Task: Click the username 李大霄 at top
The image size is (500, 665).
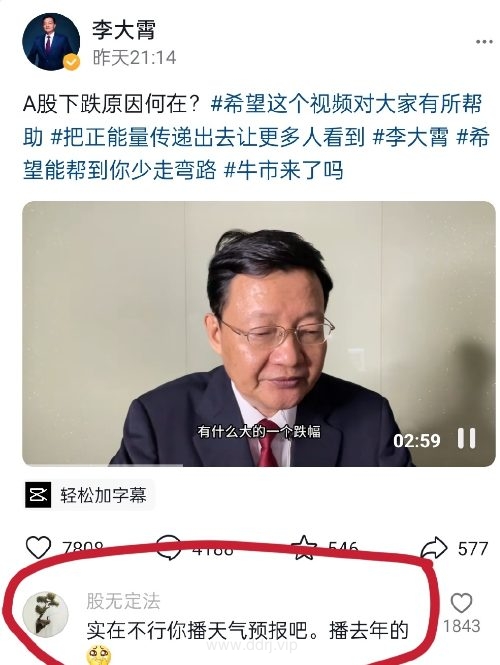Action: (124, 30)
